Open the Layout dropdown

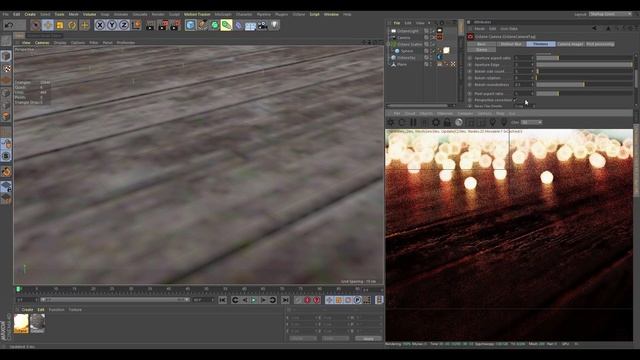610,14
